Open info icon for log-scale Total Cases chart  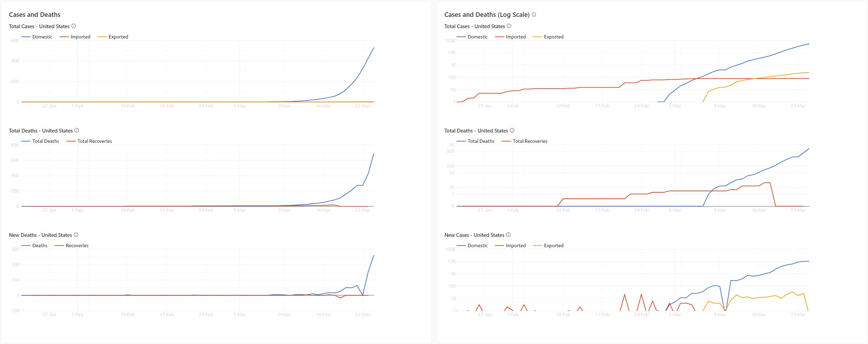click(509, 26)
